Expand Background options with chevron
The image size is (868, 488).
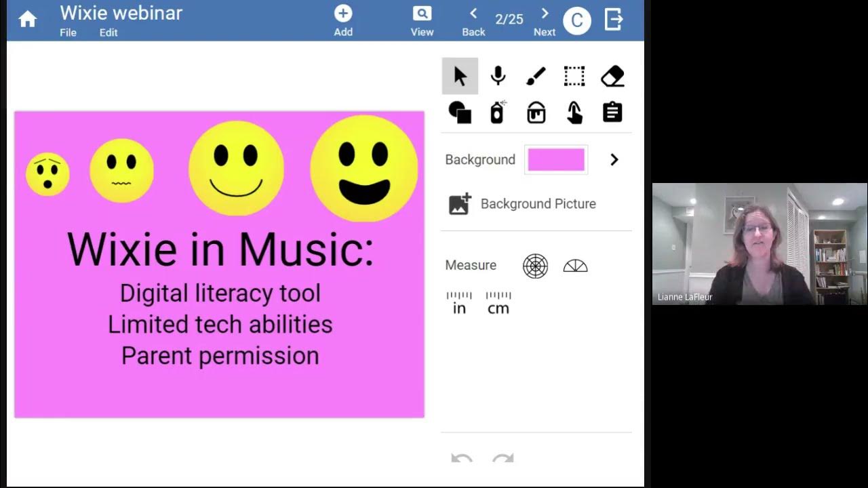coord(614,160)
